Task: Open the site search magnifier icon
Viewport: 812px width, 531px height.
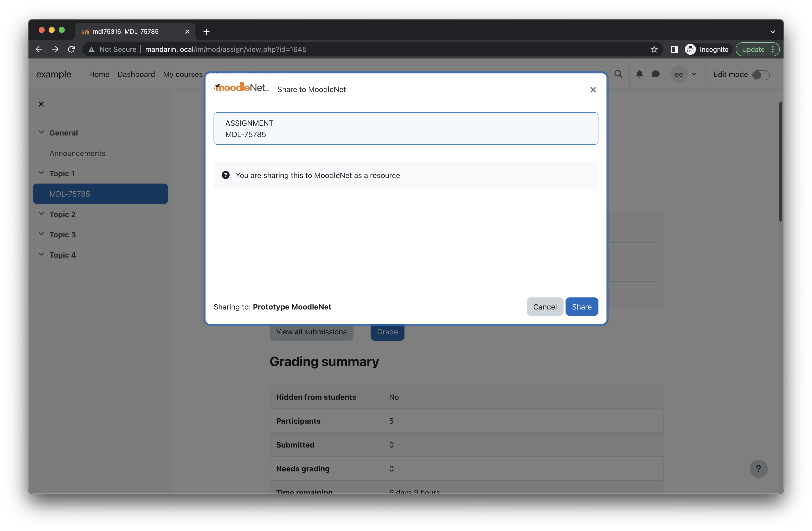Action: point(618,74)
